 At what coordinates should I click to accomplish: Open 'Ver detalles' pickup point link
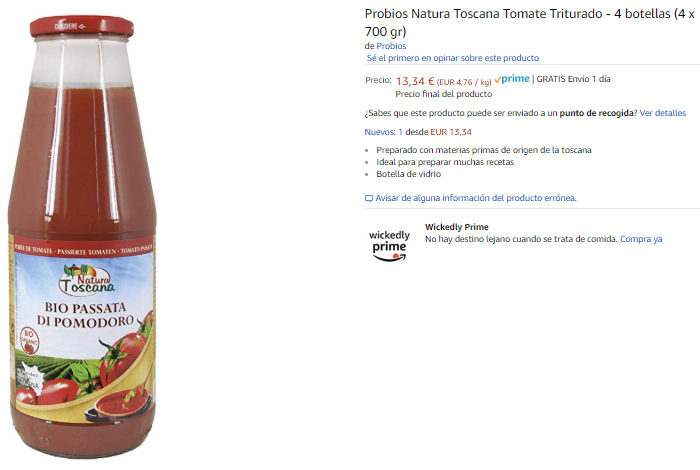click(x=662, y=113)
